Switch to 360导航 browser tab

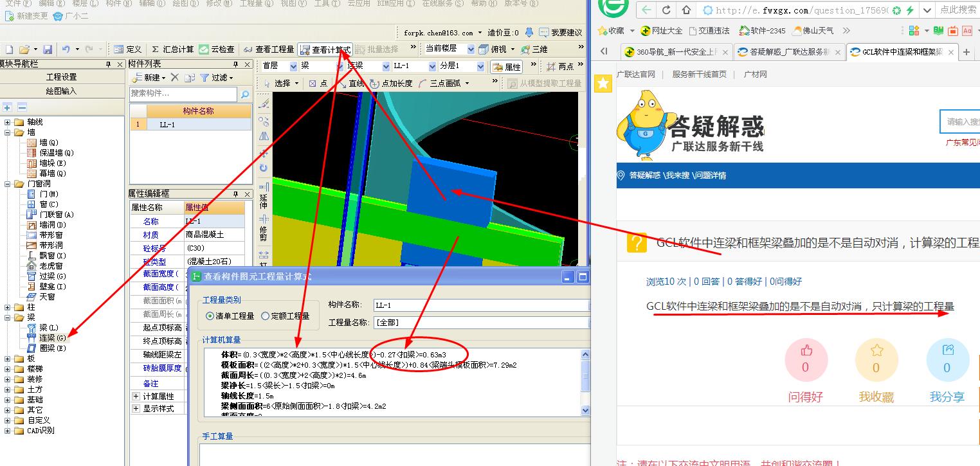tap(677, 52)
